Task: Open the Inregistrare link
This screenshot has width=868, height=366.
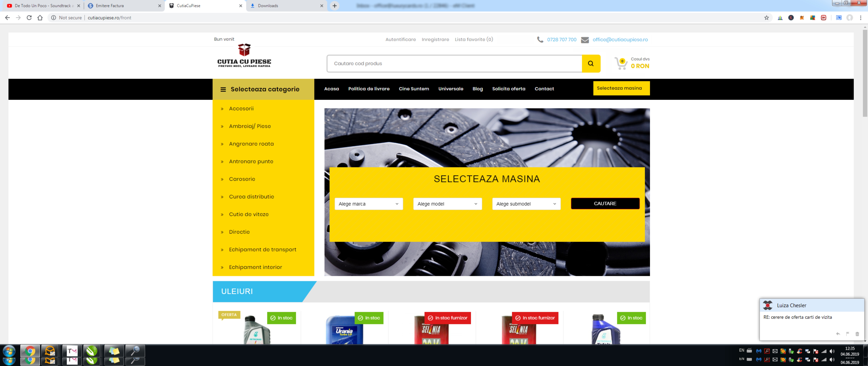Action: 435,40
